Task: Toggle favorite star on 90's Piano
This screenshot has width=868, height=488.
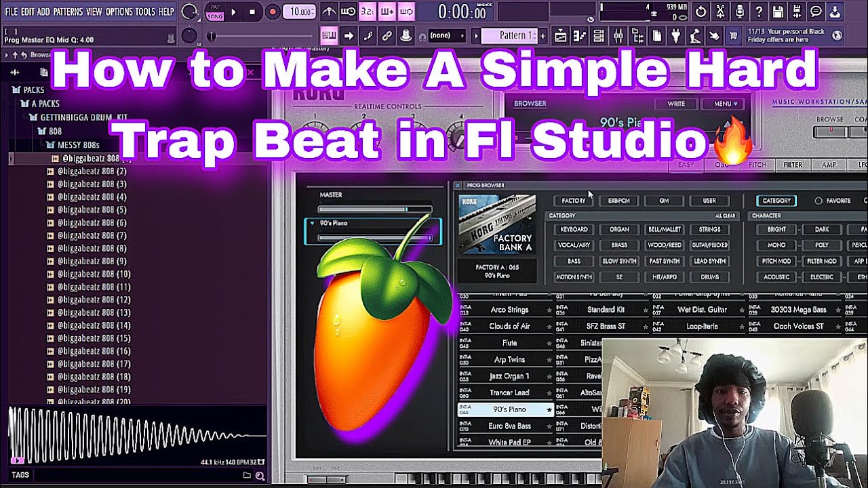Action: click(549, 409)
